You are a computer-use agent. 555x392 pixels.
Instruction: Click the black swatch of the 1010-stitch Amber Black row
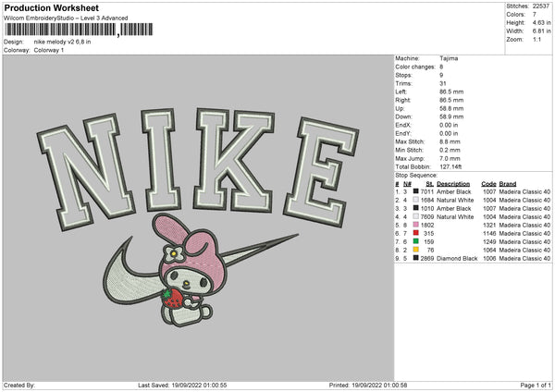coord(416,208)
